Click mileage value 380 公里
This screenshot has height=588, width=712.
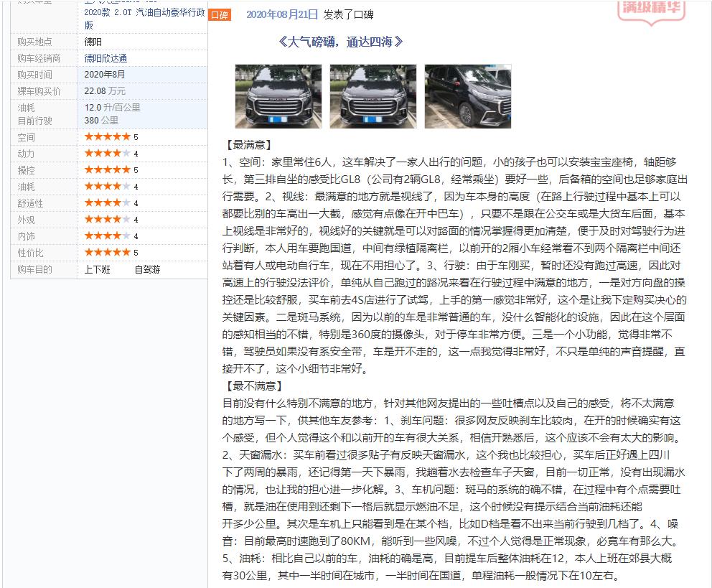tap(100, 121)
